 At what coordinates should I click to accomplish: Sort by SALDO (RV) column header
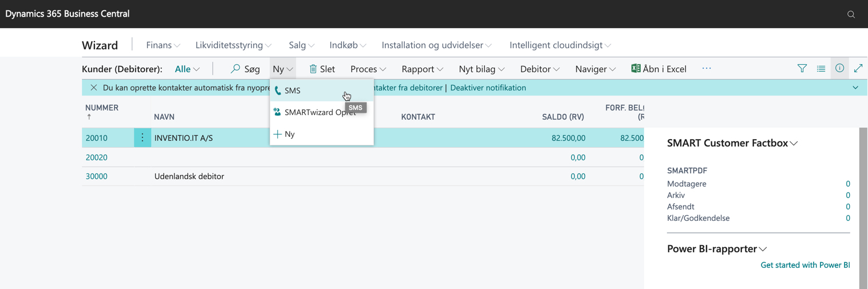click(563, 117)
